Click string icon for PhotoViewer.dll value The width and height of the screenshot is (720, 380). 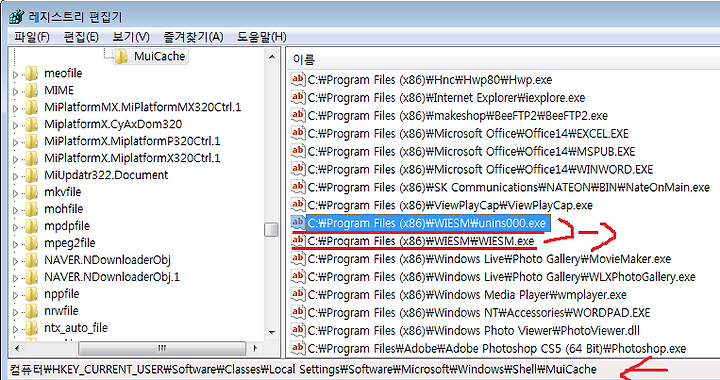pos(298,330)
